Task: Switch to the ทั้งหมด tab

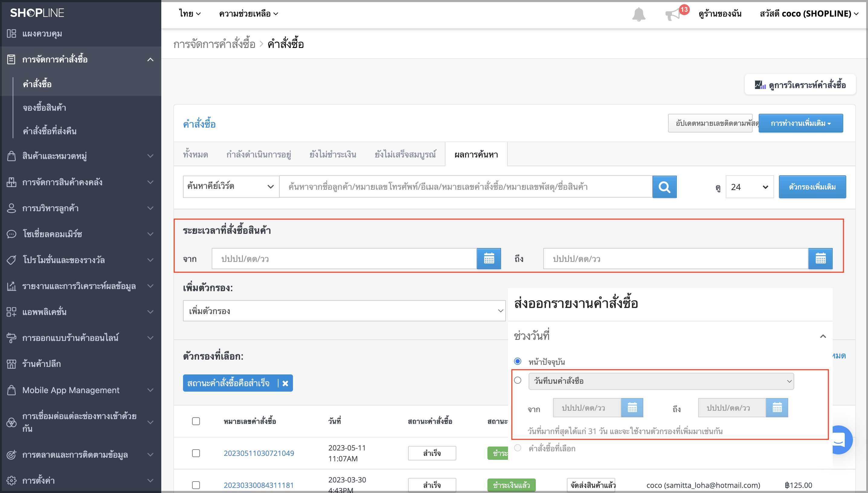Action: coord(196,154)
